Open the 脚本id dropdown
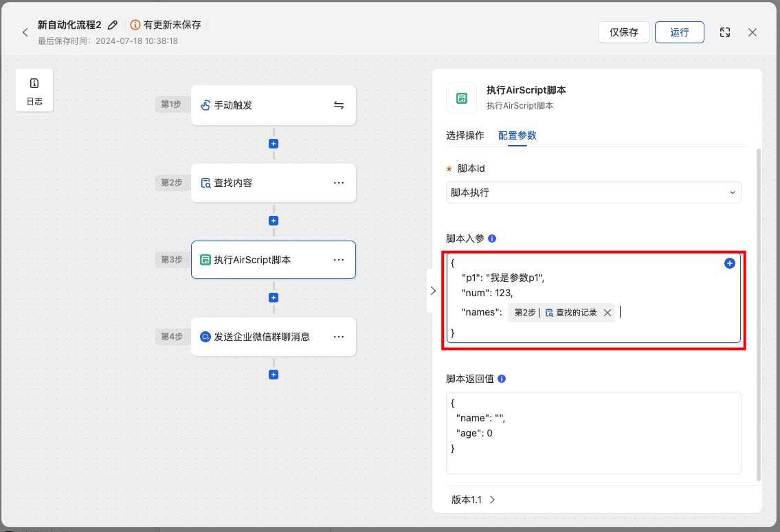Viewport: 780px width, 532px height. (593, 192)
